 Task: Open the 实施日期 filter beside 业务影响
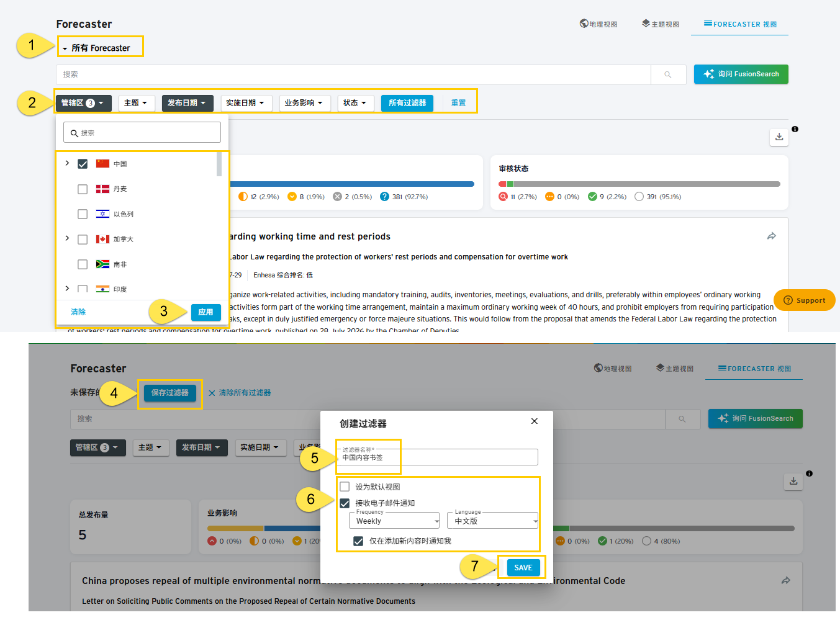click(x=246, y=103)
